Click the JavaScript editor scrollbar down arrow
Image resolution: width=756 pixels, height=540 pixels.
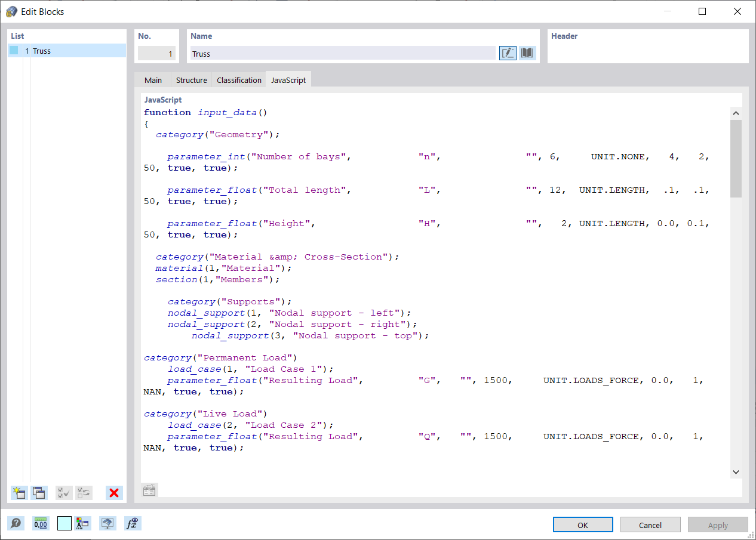click(736, 471)
